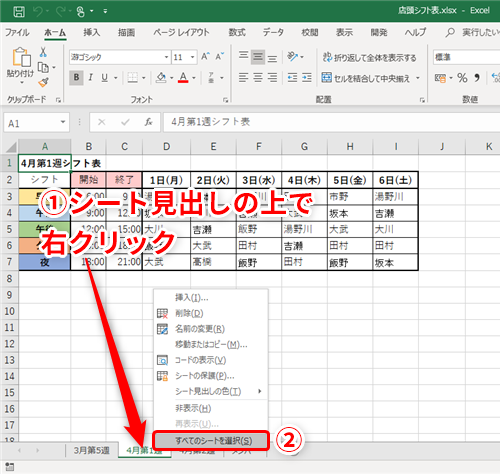This screenshot has height=474, width=500.
Task: Expand シート見出しの色(T) submenu
Action: [211, 391]
